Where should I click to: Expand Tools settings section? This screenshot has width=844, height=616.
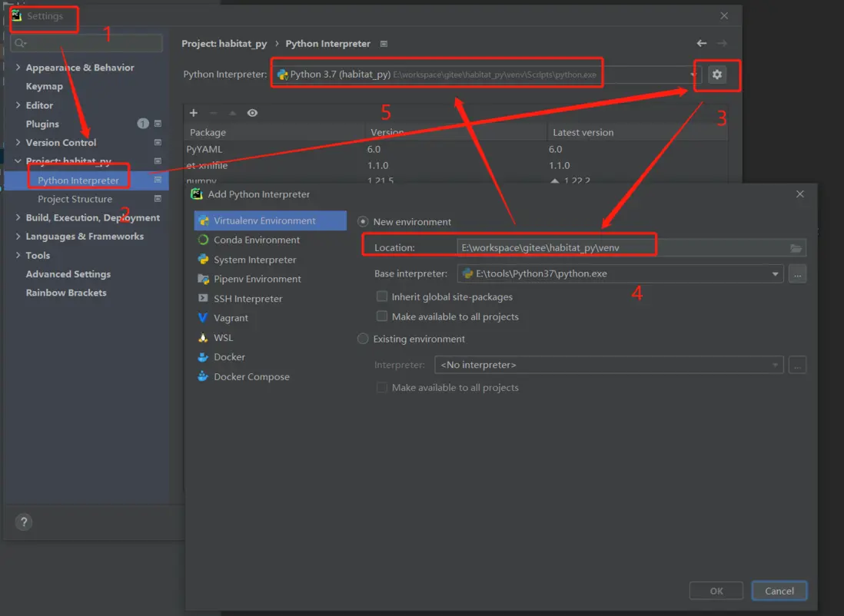point(18,255)
